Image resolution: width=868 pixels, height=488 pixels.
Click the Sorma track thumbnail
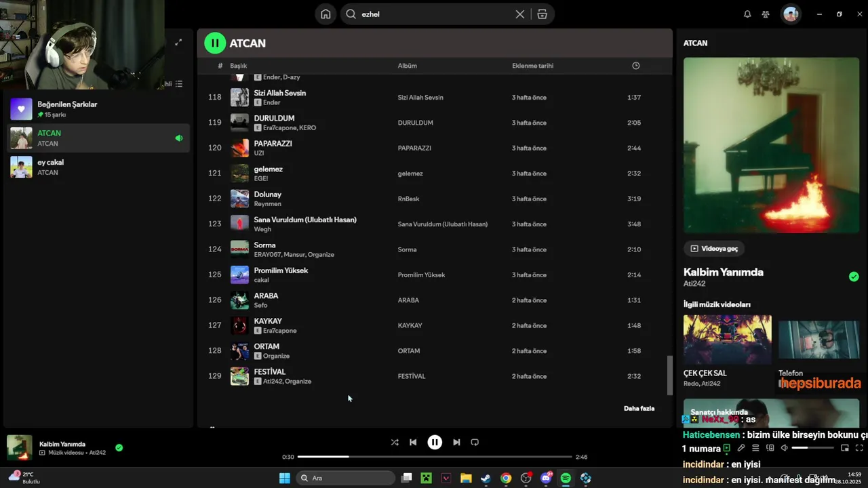pyautogui.click(x=239, y=249)
